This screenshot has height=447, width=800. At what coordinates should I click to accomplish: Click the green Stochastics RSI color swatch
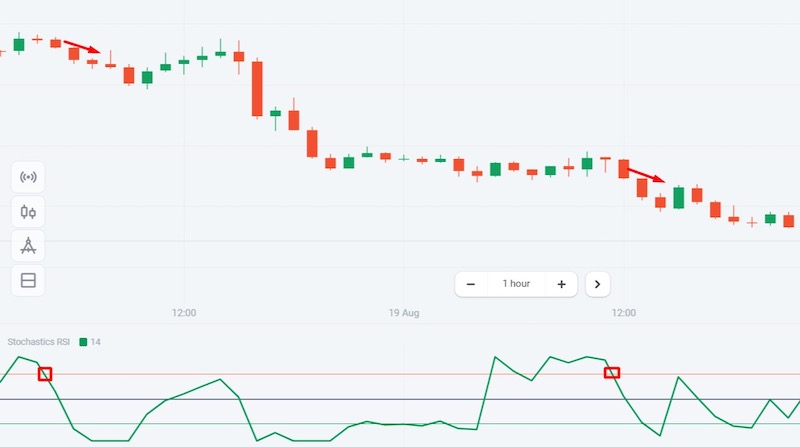[83, 342]
